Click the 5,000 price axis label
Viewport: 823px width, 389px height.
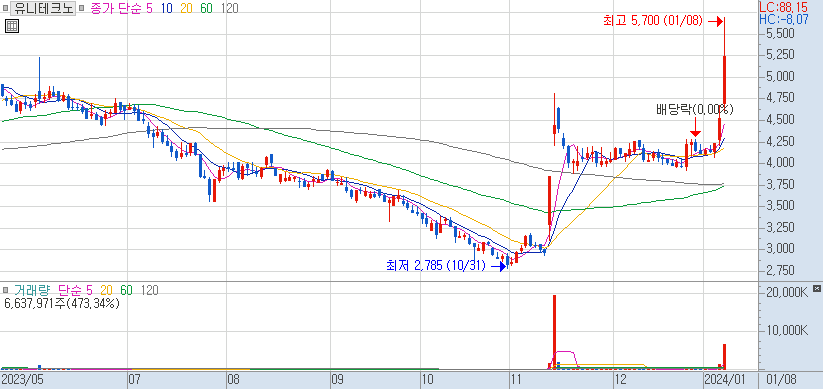click(779, 77)
